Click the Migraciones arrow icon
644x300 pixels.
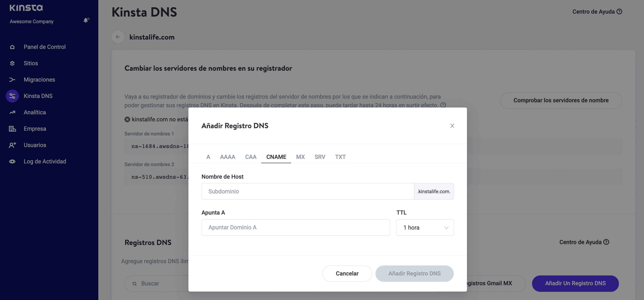[x=12, y=80]
